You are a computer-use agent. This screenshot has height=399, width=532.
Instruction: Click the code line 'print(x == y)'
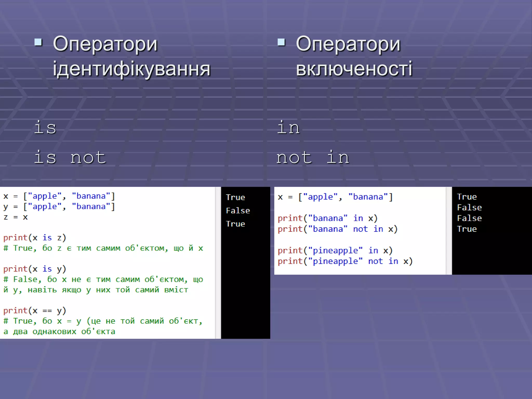pos(35,310)
